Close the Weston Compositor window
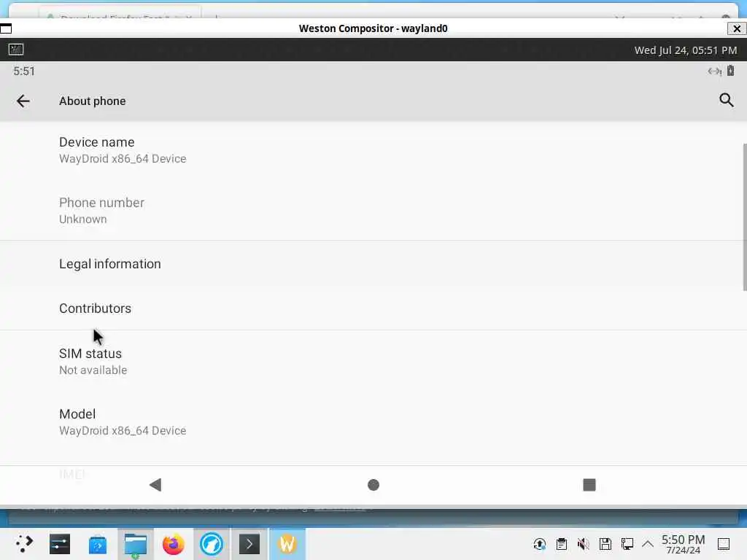This screenshot has height=560, width=747. coord(737,28)
